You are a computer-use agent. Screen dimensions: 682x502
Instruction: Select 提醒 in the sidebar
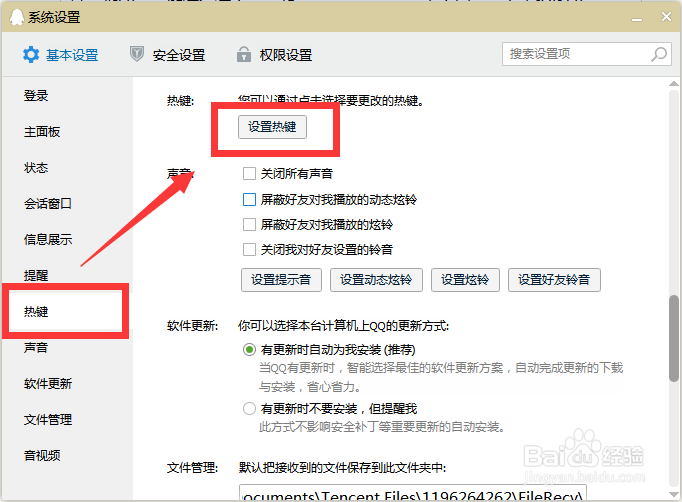[36, 275]
